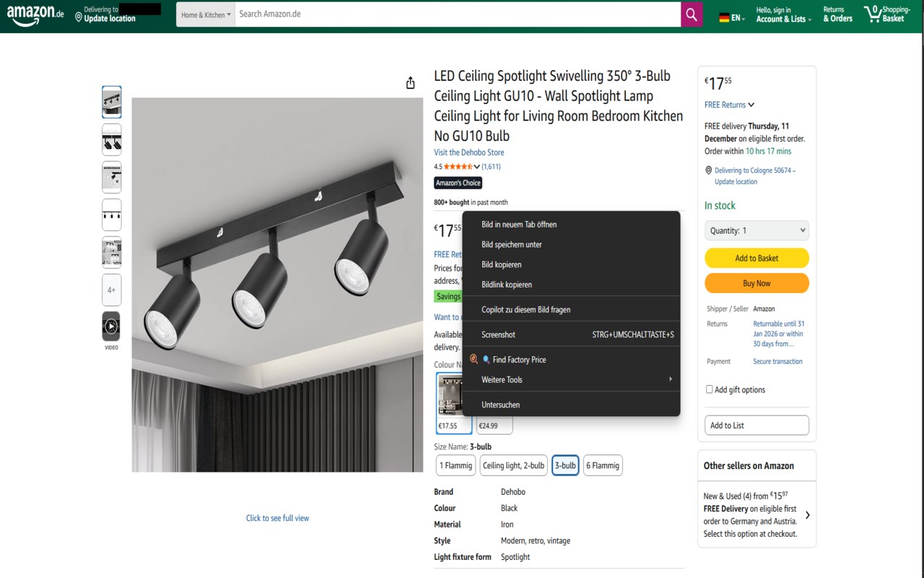Select the fifth product thumbnail
Image resolution: width=924 pixels, height=578 pixels.
tap(111, 252)
